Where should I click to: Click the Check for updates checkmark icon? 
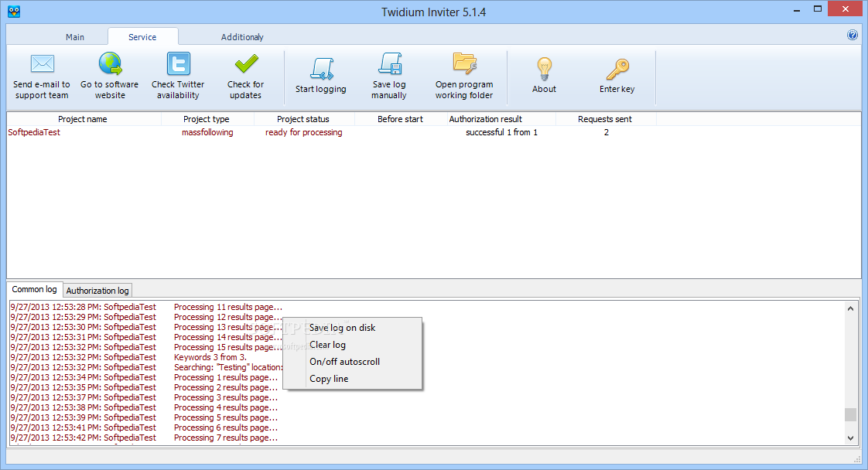coord(246,63)
